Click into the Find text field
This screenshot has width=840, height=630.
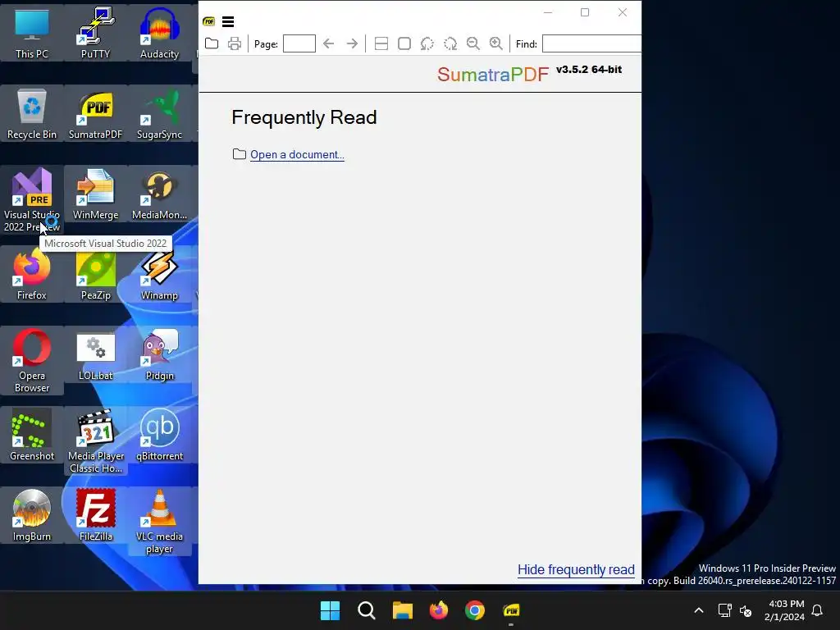click(x=591, y=43)
